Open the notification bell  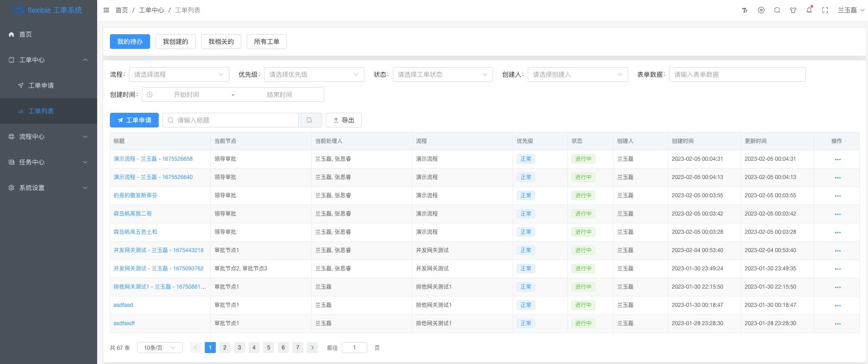point(809,10)
